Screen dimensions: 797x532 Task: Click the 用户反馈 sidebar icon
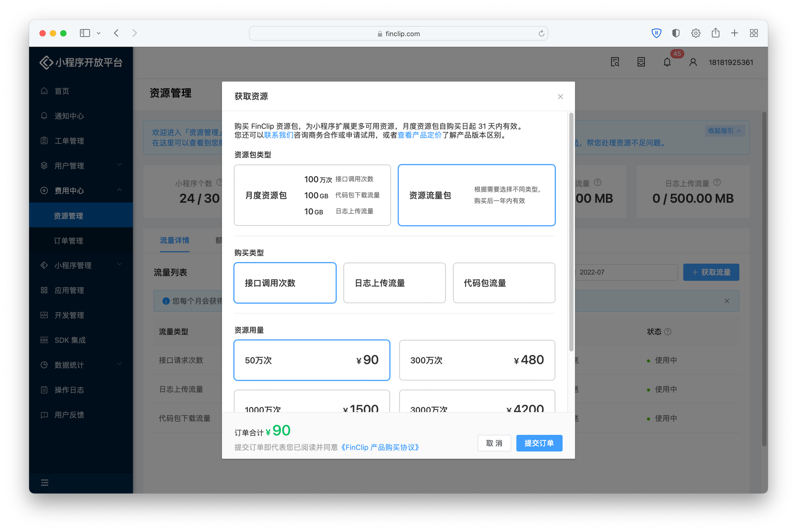[44, 415]
